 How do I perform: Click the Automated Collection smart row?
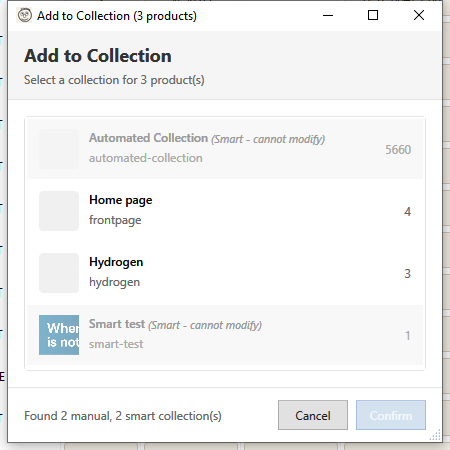click(225, 149)
